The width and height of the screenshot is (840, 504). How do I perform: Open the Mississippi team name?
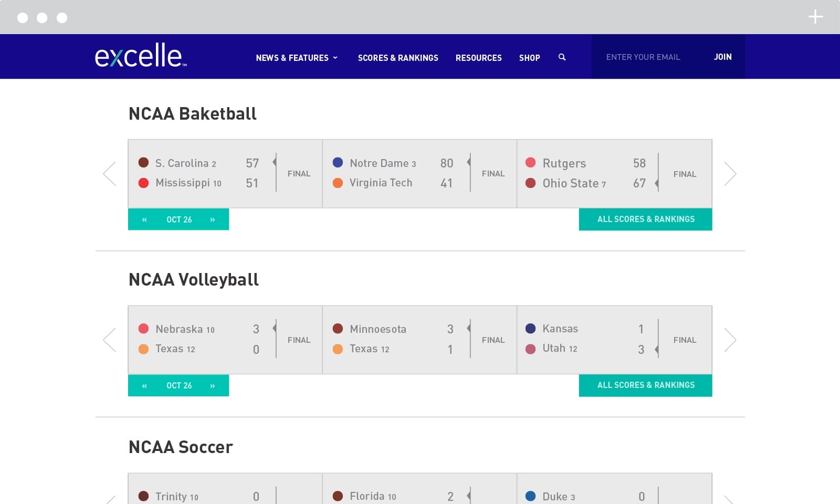coord(183,183)
